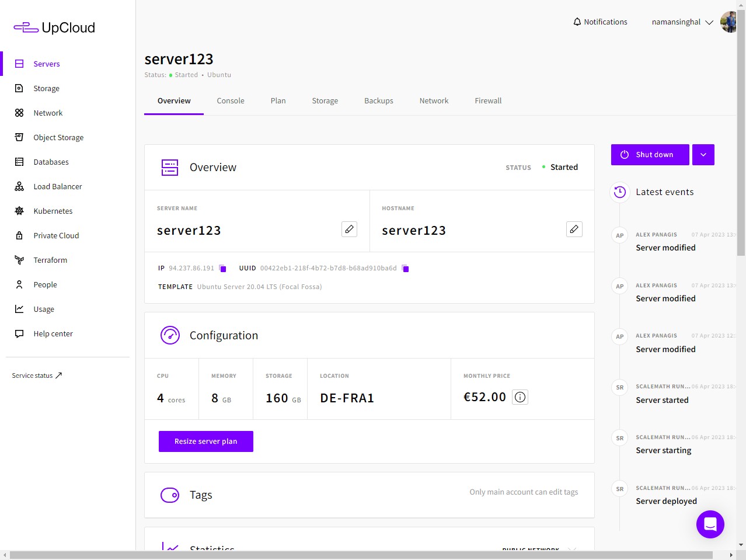Click the edit pencil next to server name
This screenshot has width=746, height=560.
[x=349, y=229]
